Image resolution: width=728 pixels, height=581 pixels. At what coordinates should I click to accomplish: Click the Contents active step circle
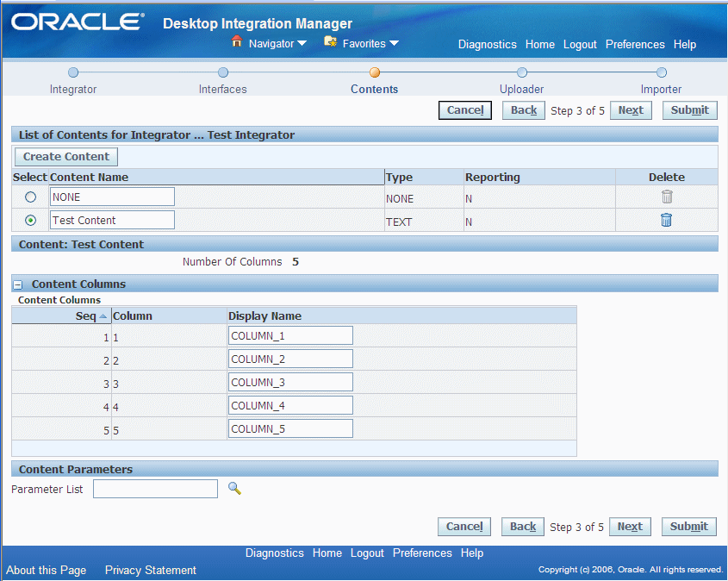(x=375, y=72)
